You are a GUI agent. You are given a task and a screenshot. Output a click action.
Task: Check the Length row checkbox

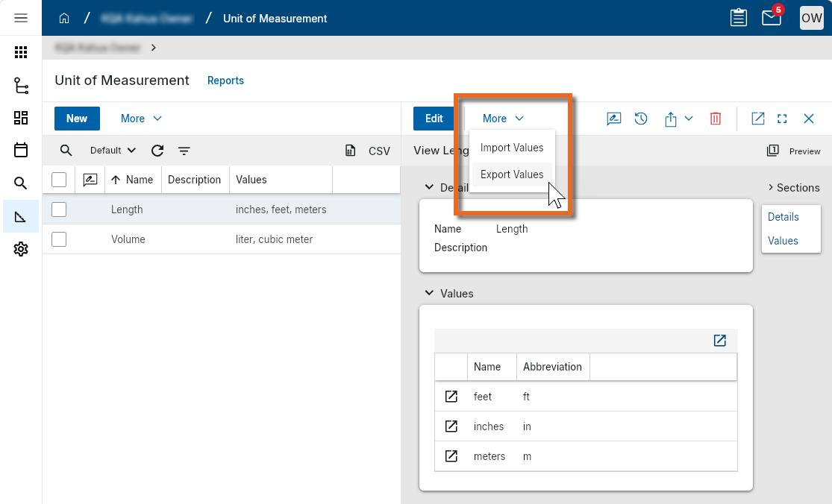[59, 210]
